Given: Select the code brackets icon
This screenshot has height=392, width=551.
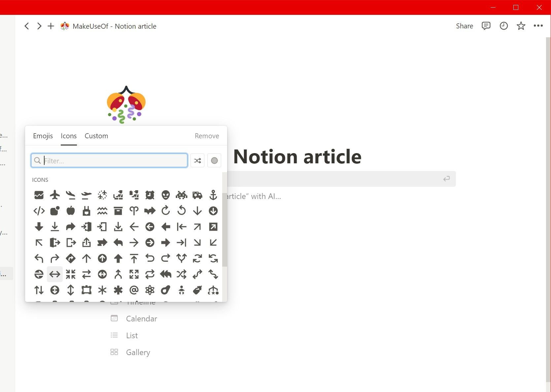Looking at the screenshot, I should [x=39, y=211].
